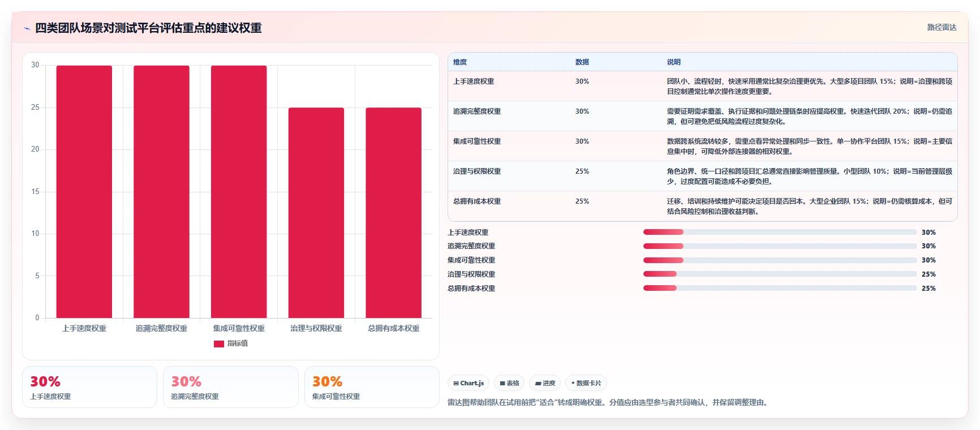Click the 追溯完整度权重 bar in chart
This screenshot has height=430, width=980.
161,192
